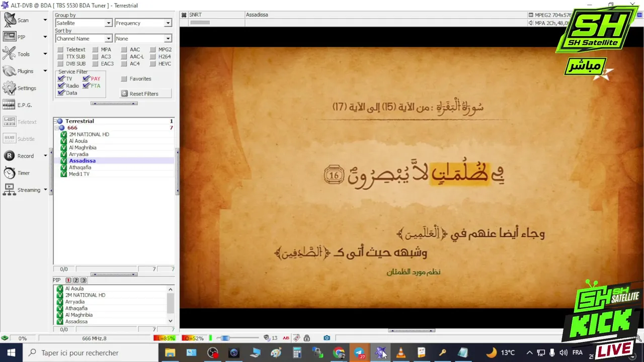Viewport: 644px width, 362px height.
Task: Click the 13°C weather widget
Action: (x=501, y=353)
